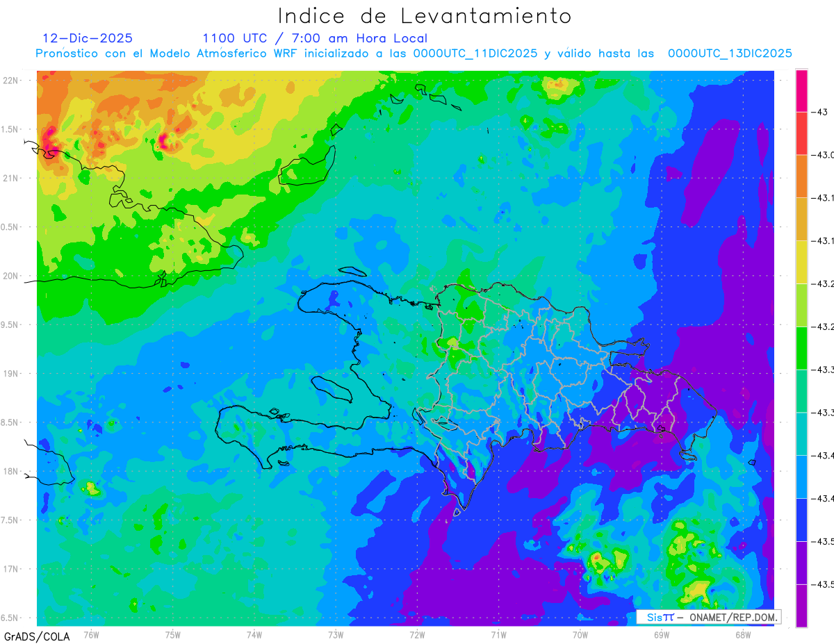This screenshot has width=834, height=644.
Task: Click the '71W' longitude label
Action: (498, 634)
